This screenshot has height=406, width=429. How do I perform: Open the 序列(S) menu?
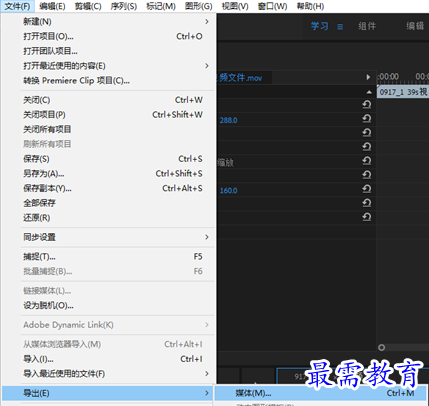tap(124, 6)
